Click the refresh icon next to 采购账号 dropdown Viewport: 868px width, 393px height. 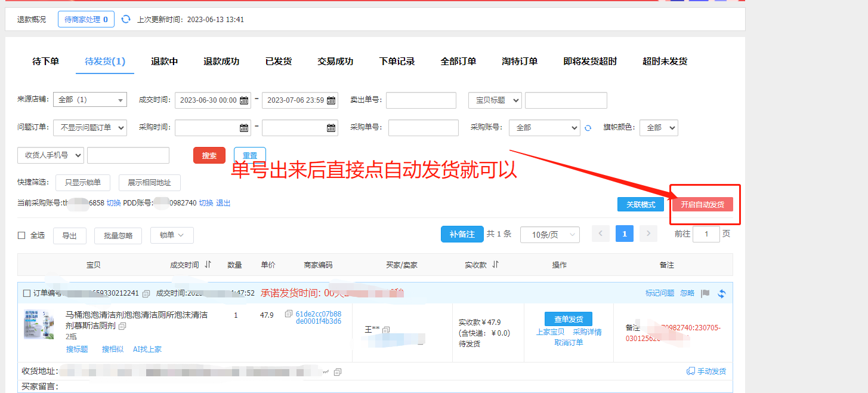tap(588, 128)
